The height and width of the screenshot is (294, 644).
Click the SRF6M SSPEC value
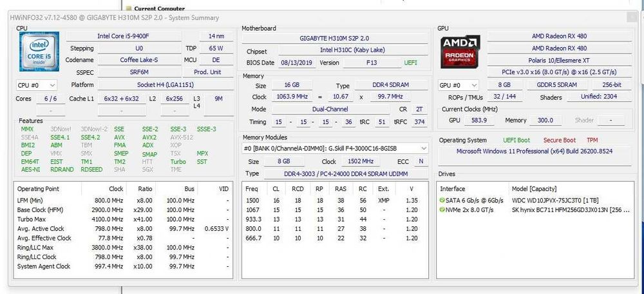tap(139, 72)
